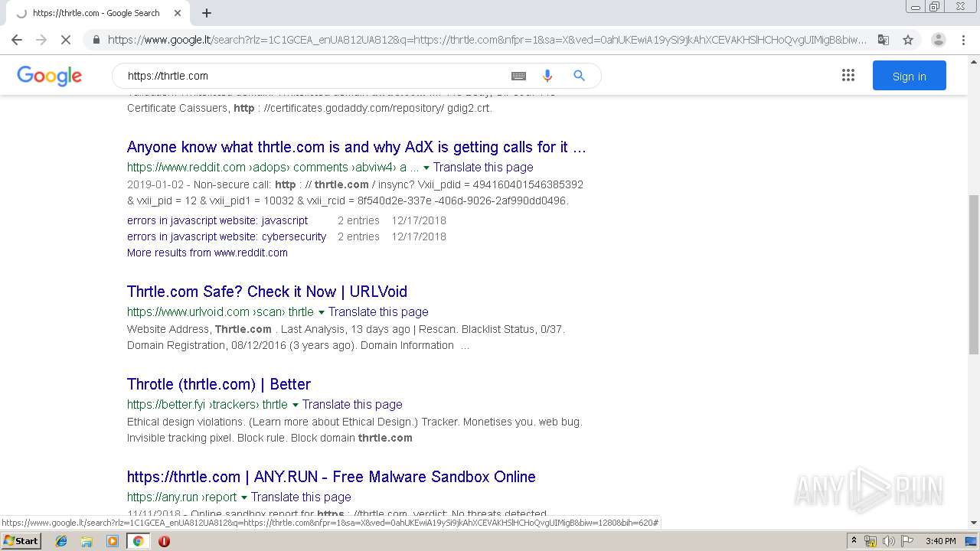Open reddit result about thrtle.com AdX

pos(356,147)
